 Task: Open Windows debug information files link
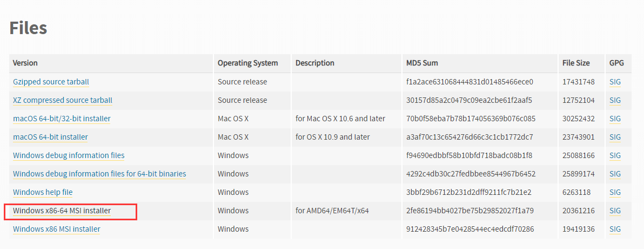point(69,155)
